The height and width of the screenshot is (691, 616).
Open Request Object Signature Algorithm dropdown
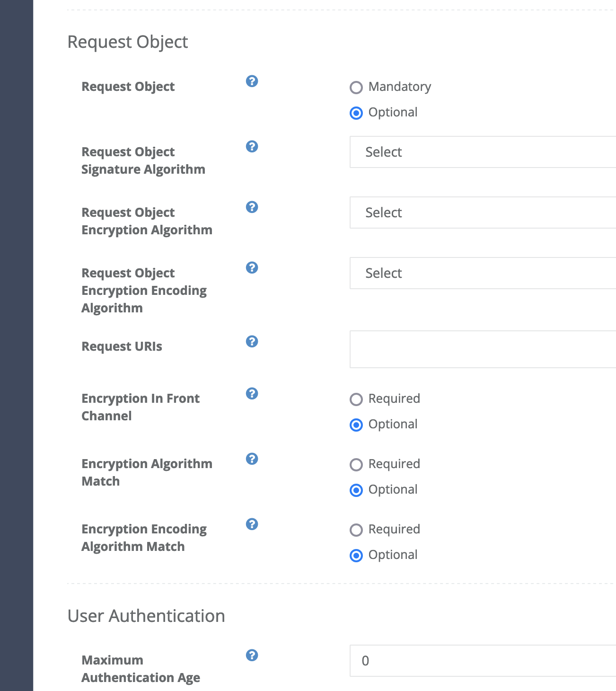[x=483, y=152]
